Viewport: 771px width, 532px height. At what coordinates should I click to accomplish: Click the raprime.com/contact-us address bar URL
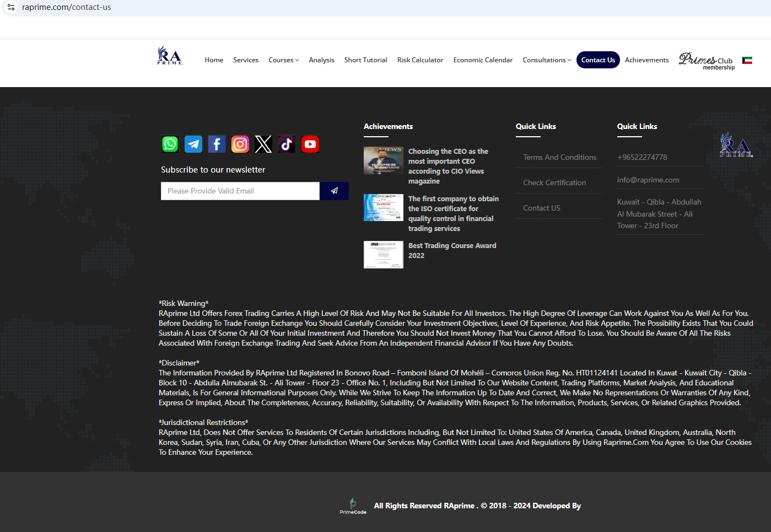[67, 7]
